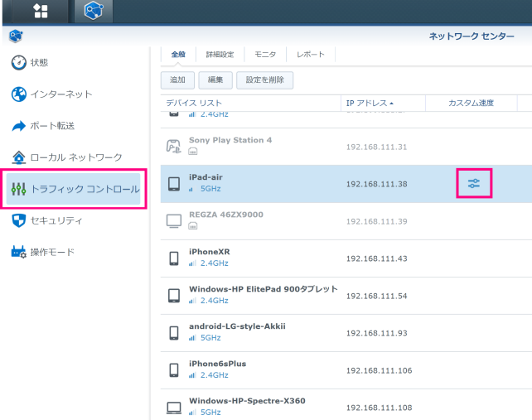Viewport: 532px width, 420px height.
Task: Click wired connection icon under REGZA 46ZX9000
Action: (x=193, y=226)
